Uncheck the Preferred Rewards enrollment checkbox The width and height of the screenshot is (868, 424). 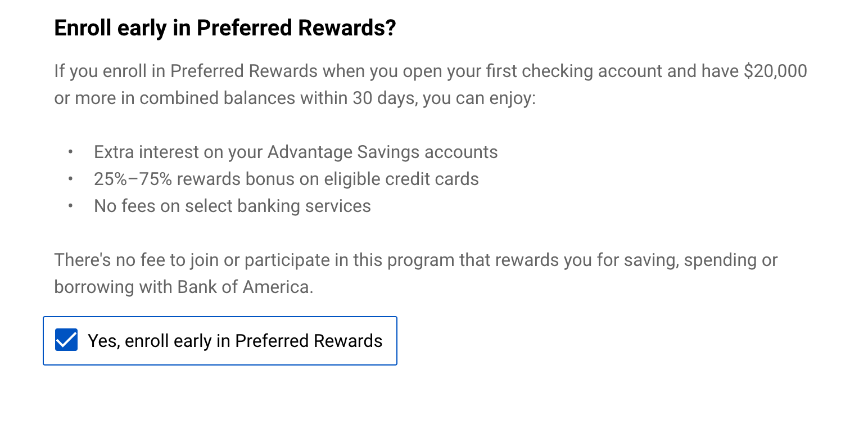tap(66, 341)
